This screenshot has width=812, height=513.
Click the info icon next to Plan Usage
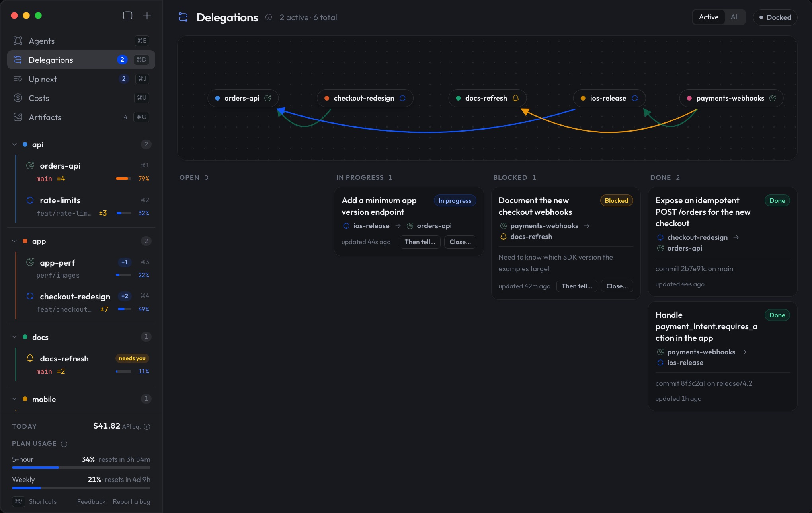coord(64,444)
